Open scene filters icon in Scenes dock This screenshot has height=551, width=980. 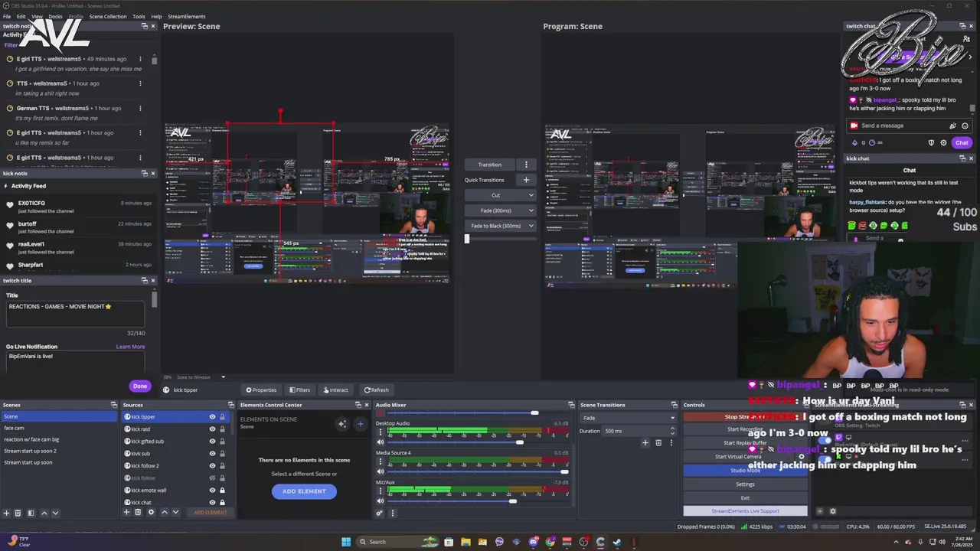pos(31,513)
